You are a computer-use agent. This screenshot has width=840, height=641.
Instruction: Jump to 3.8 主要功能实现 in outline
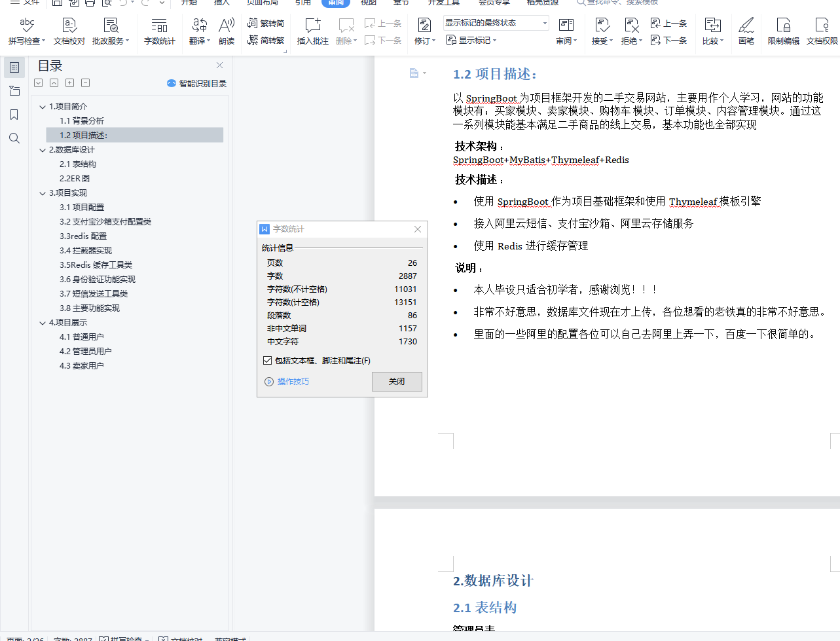coord(90,308)
